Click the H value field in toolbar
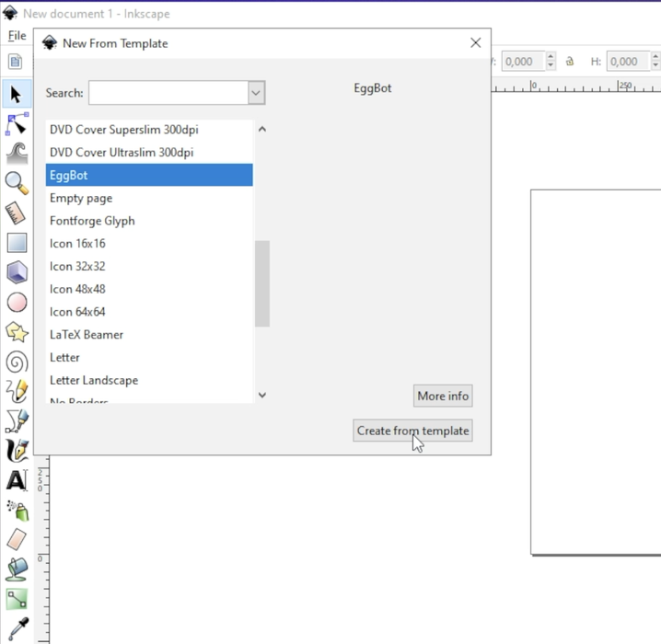The height and width of the screenshot is (644, 661). pyautogui.click(x=628, y=62)
